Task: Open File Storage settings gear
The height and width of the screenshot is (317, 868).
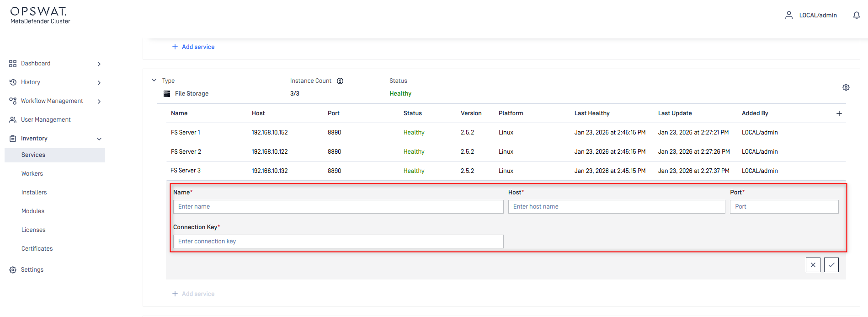Action: [846, 87]
